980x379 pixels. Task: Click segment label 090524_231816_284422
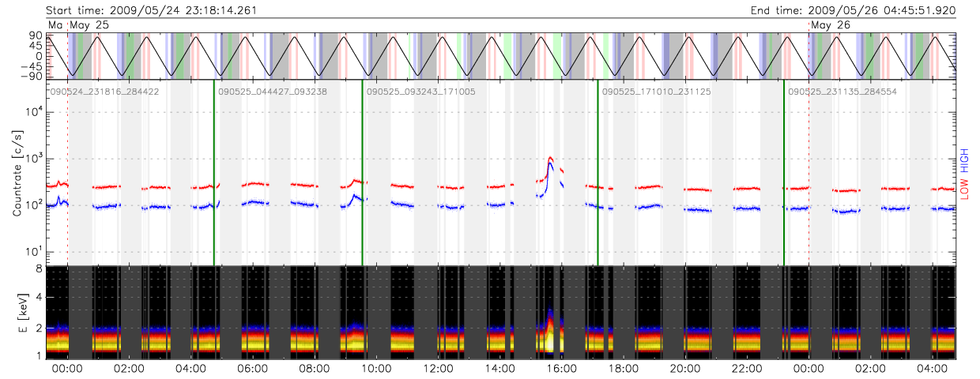click(x=104, y=92)
